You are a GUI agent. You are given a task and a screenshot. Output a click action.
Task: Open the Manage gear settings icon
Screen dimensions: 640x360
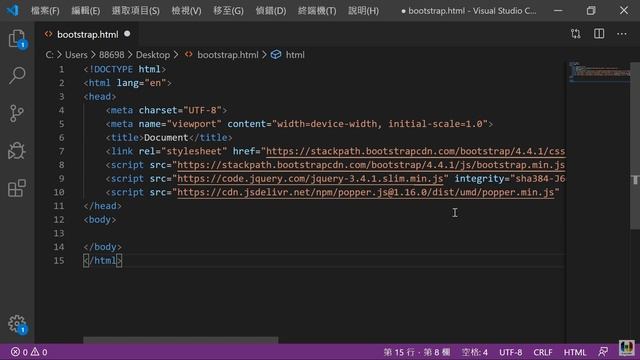coord(17,324)
